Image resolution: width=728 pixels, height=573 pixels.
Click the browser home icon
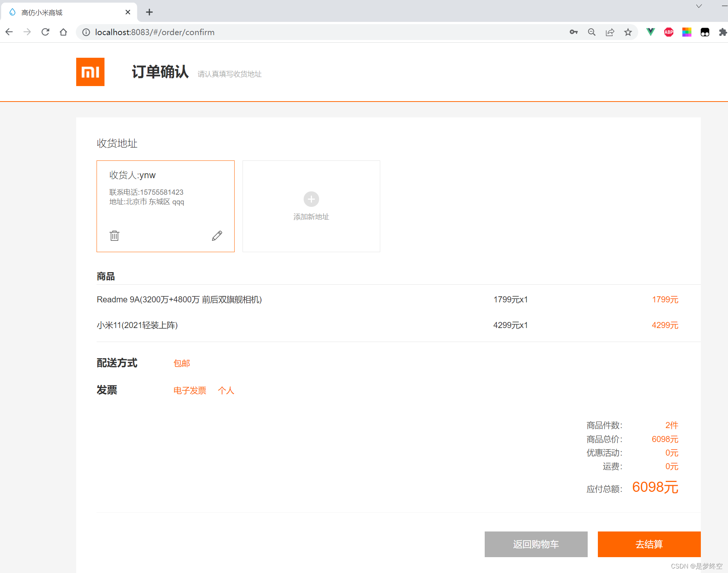(x=63, y=32)
